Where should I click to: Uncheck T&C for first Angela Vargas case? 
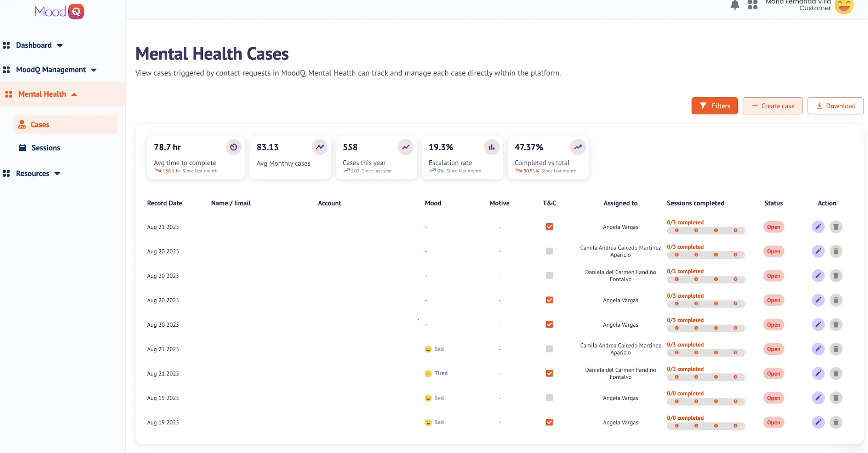549,227
